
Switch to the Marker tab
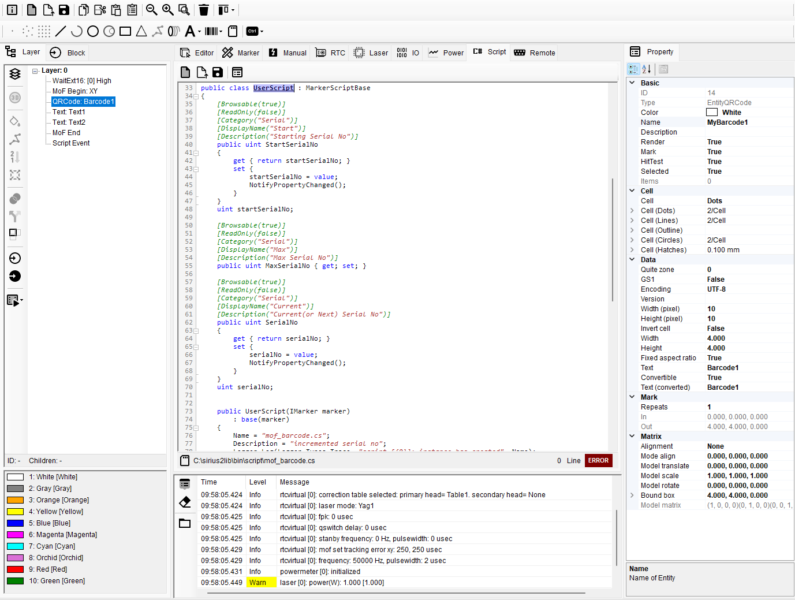241,52
